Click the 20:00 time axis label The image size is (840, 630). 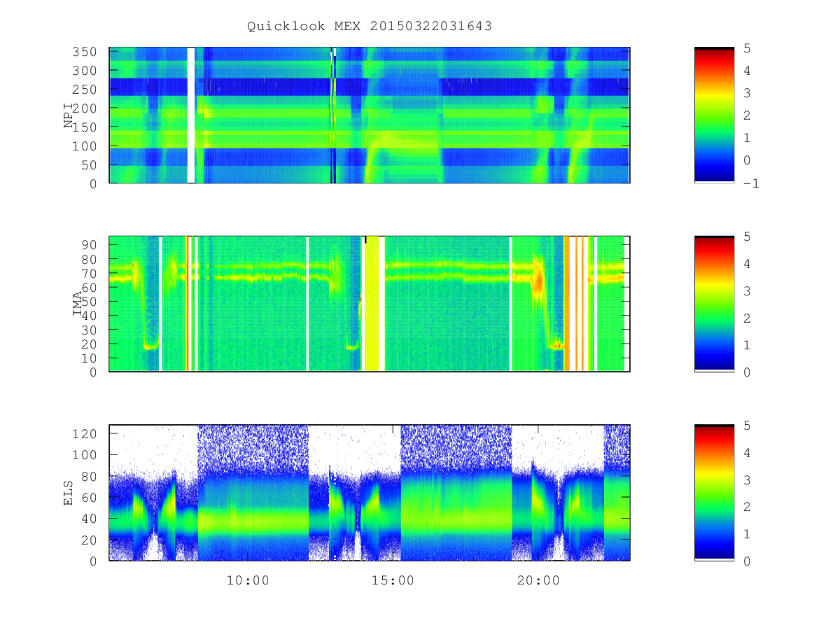[x=538, y=580]
